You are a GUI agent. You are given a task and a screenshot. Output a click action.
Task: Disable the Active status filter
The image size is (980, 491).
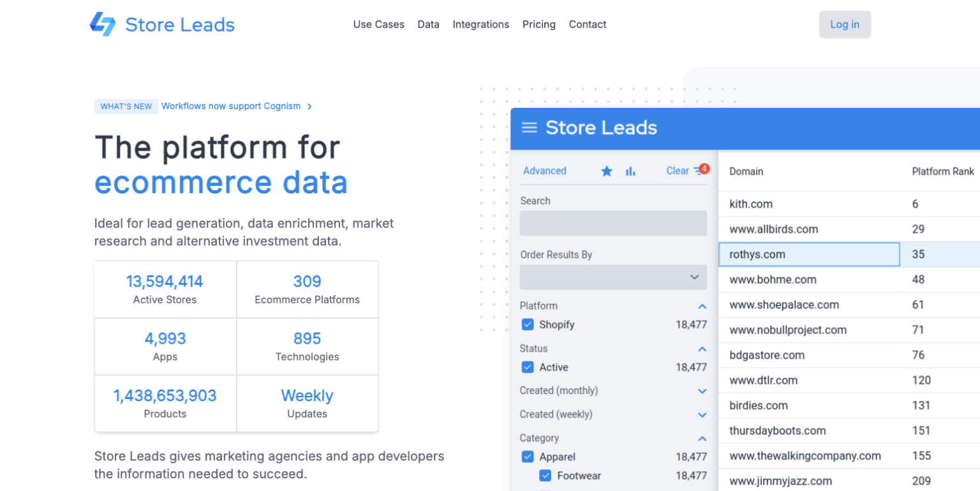528,367
